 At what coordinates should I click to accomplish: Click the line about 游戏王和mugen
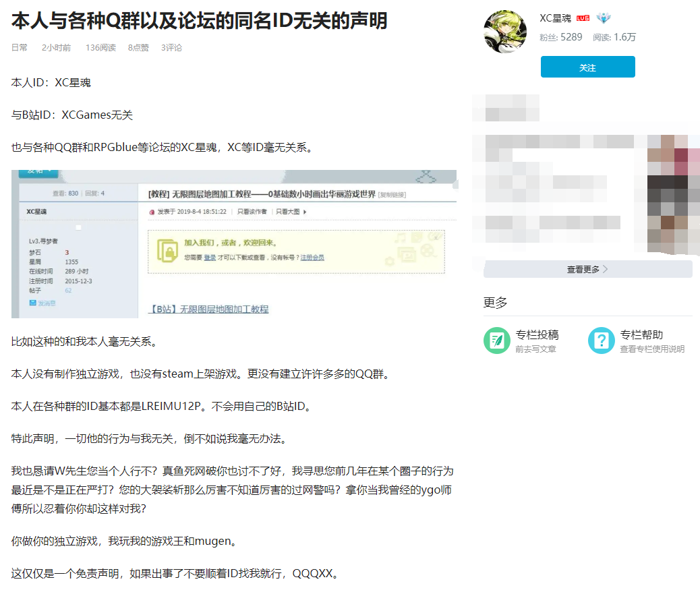point(126,541)
